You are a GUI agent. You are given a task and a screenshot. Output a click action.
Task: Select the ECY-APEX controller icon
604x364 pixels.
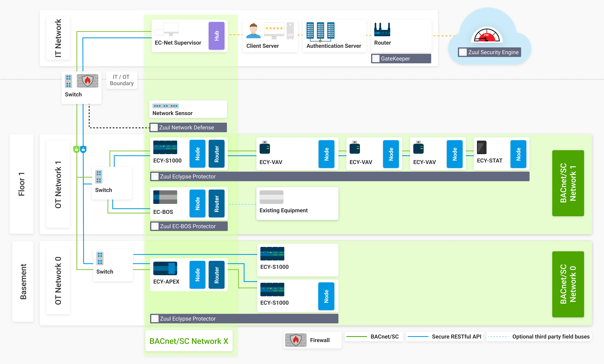(165, 268)
